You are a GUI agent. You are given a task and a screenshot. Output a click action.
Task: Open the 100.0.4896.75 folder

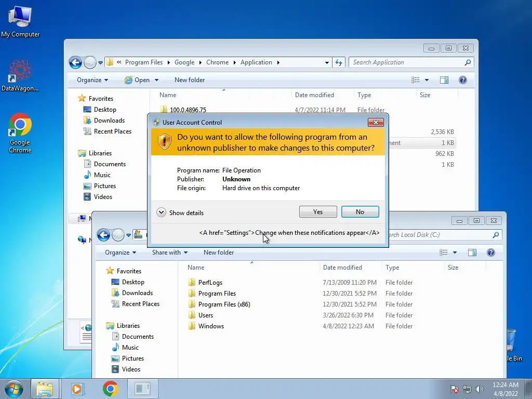188,110
